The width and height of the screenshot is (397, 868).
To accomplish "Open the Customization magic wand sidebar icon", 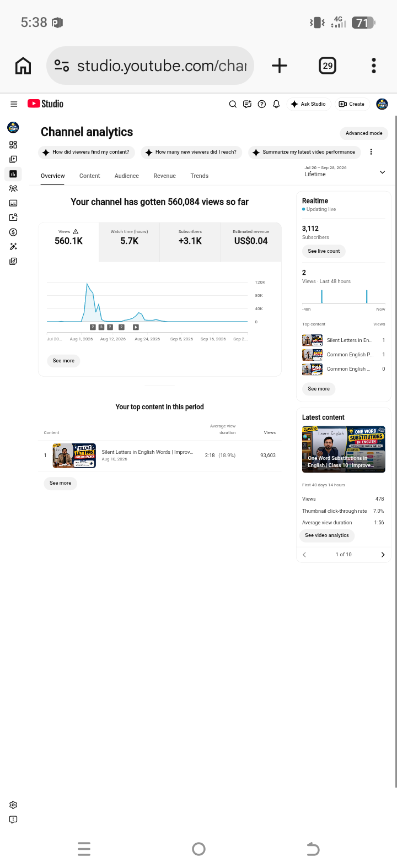I will [x=13, y=246].
